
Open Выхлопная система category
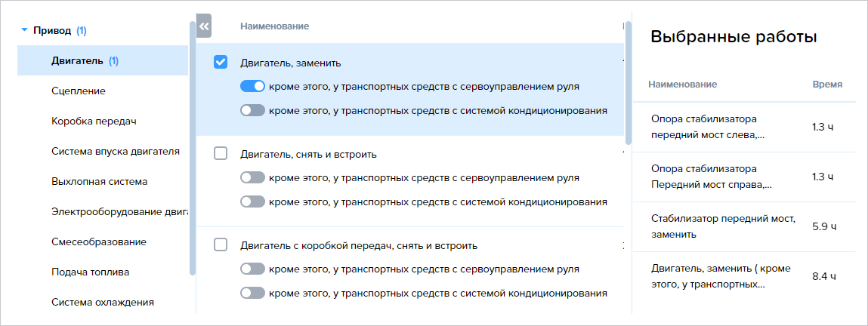click(x=99, y=181)
